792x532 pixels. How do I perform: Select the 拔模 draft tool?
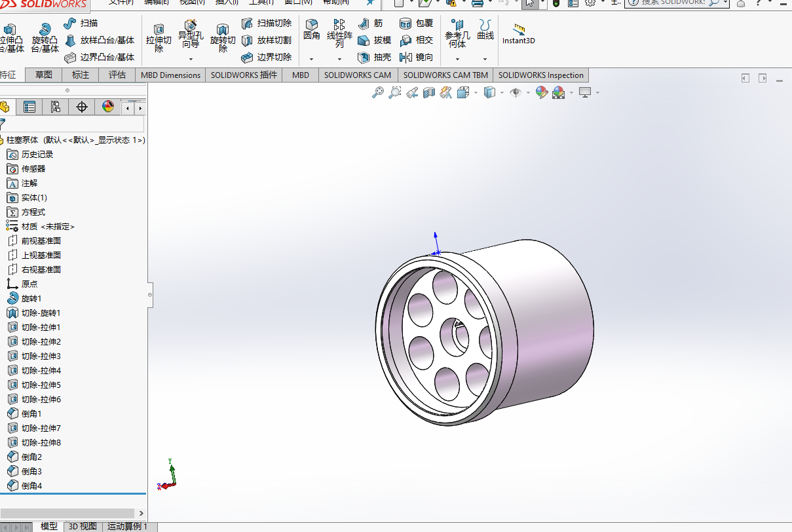(375, 41)
